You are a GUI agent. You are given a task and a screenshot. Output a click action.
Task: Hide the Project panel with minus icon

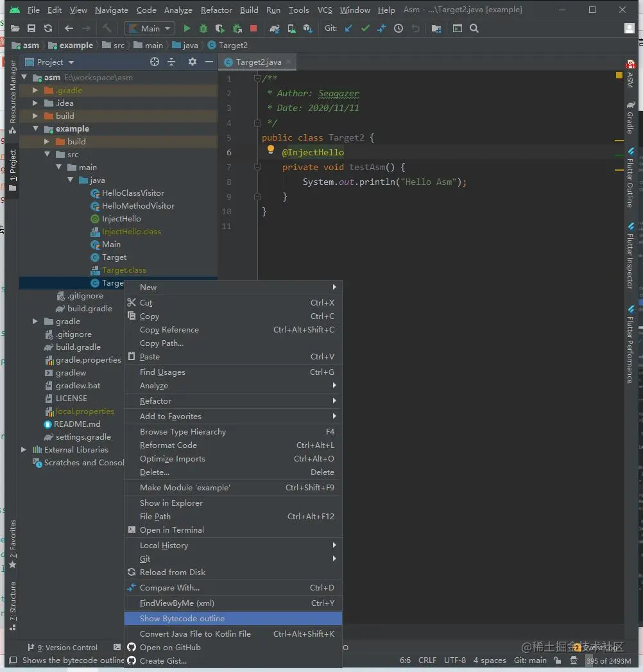[x=209, y=62]
